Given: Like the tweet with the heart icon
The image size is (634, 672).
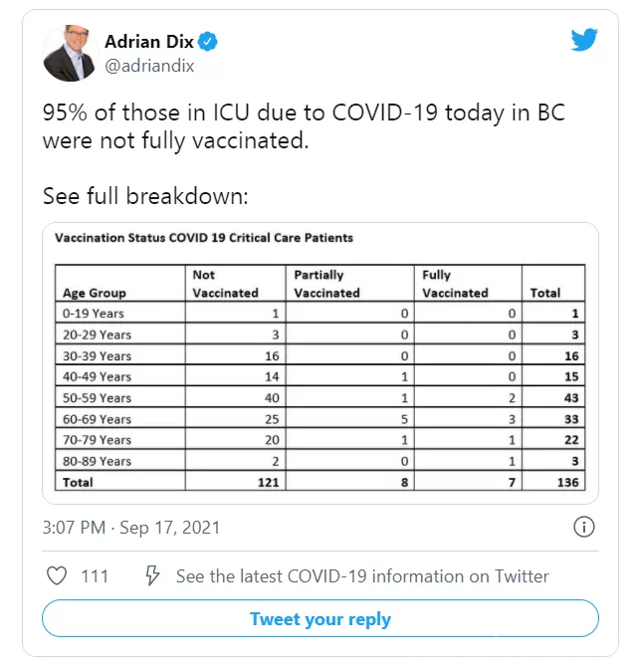Looking at the screenshot, I should pyautogui.click(x=58, y=575).
